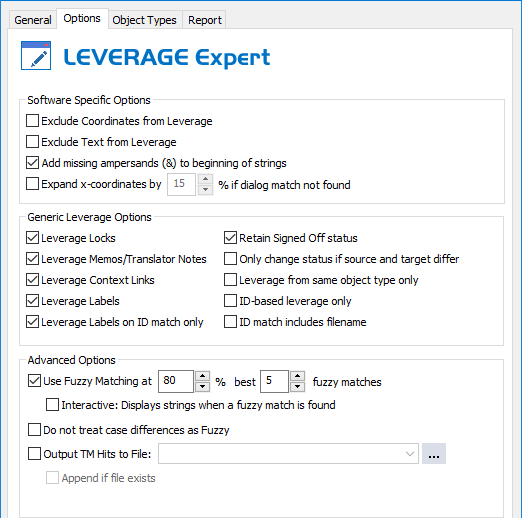
Task: Check Exclude Text from Leverage
Action: pos(32,142)
